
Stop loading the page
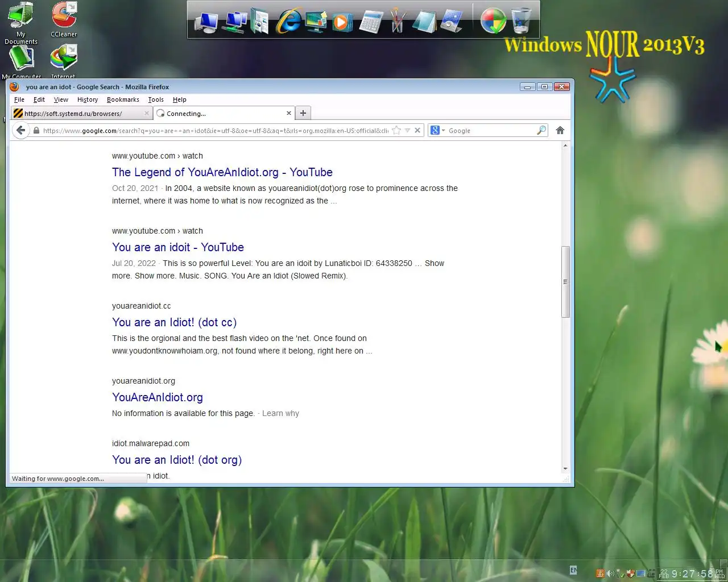tap(417, 130)
